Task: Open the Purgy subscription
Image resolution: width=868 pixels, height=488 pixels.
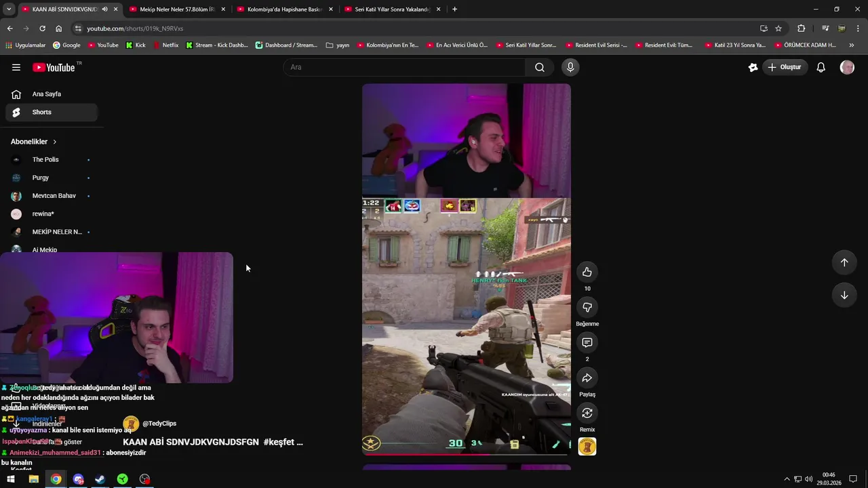Action: (x=52, y=178)
